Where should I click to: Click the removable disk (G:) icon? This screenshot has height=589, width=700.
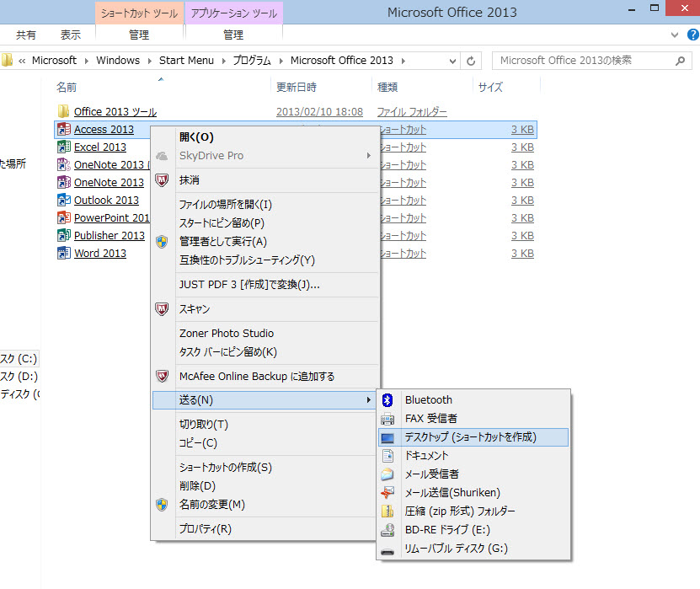(x=387, y=551)
